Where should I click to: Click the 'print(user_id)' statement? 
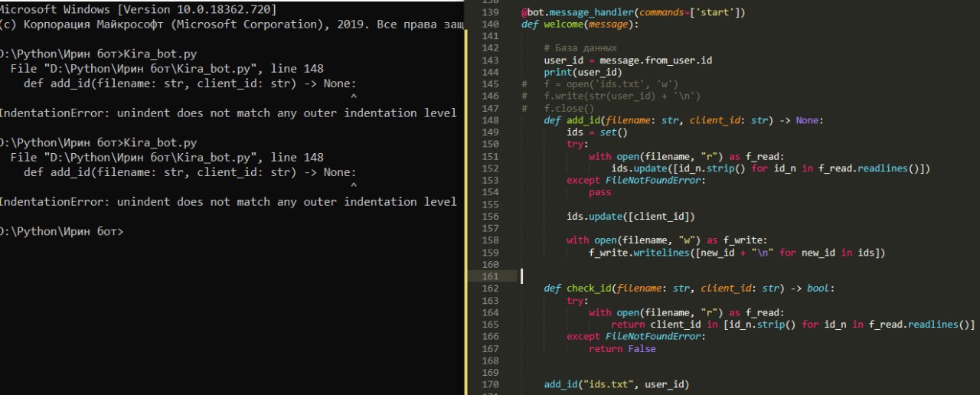coord(583,73)
